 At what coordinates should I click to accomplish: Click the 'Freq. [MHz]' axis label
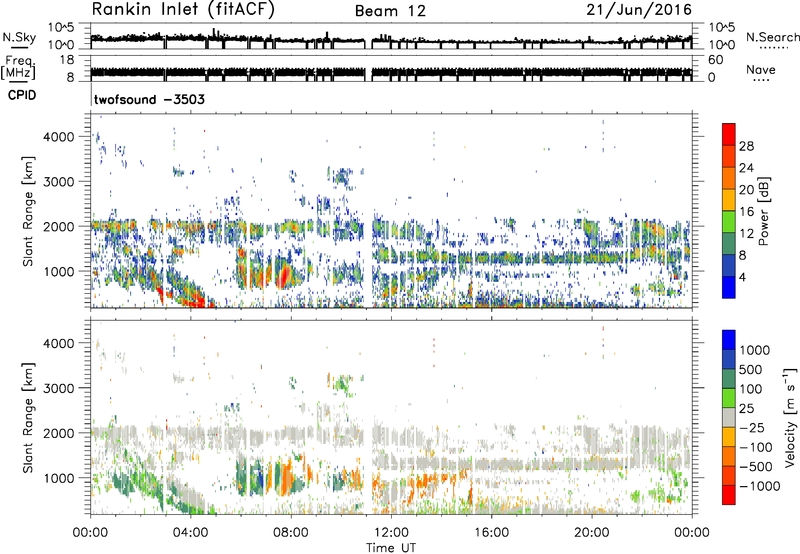click(18, 67)
